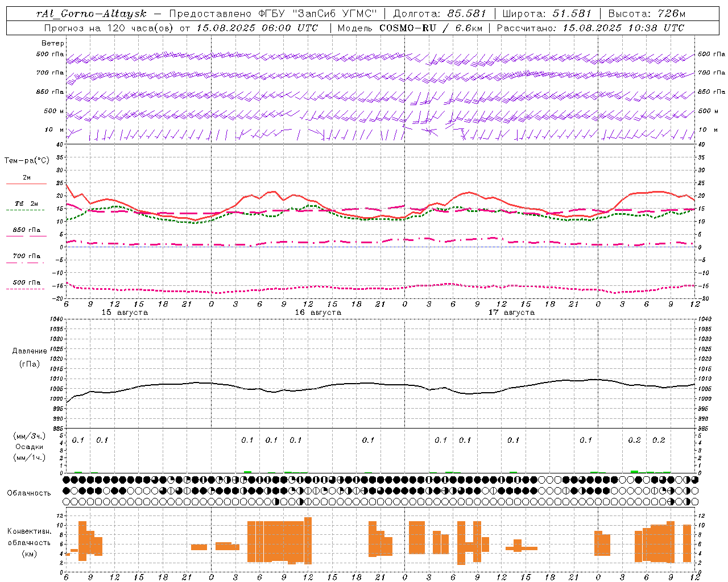Screen dimensions: 728x582
Task: Select the left-side '500 м' wind level label
Action: pos(54,111)
